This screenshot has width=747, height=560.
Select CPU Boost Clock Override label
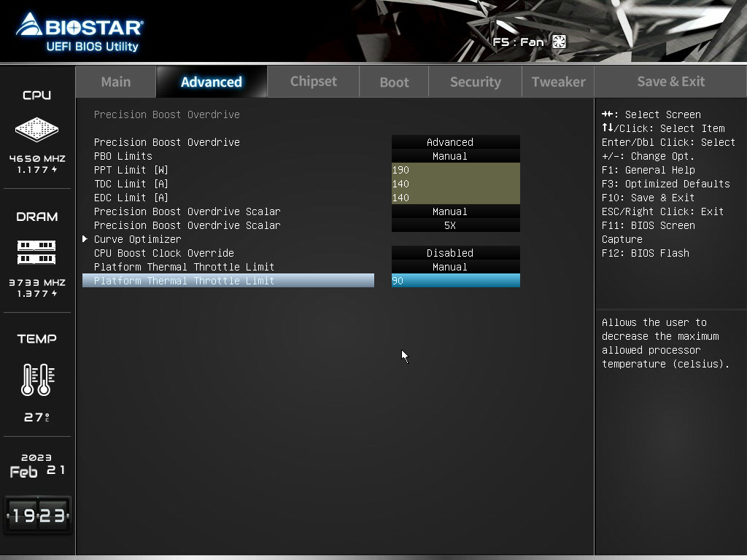(164, 253)
